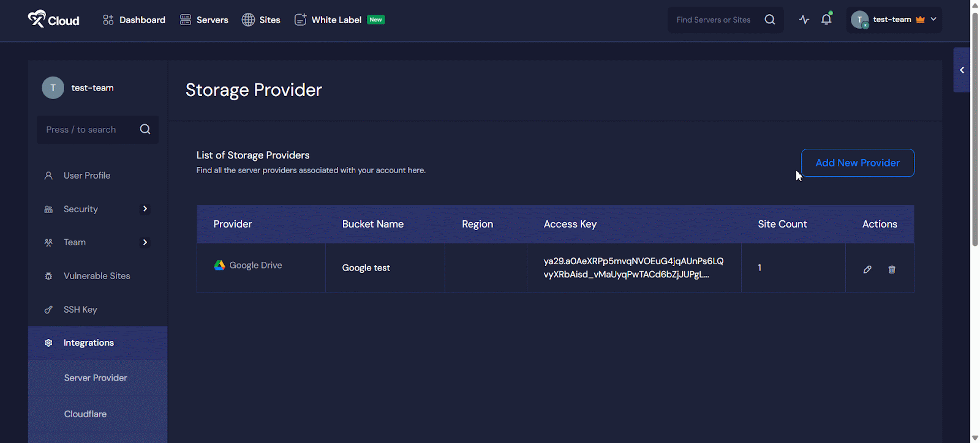Click the Find Servers or Sites field

pos(714,20)
